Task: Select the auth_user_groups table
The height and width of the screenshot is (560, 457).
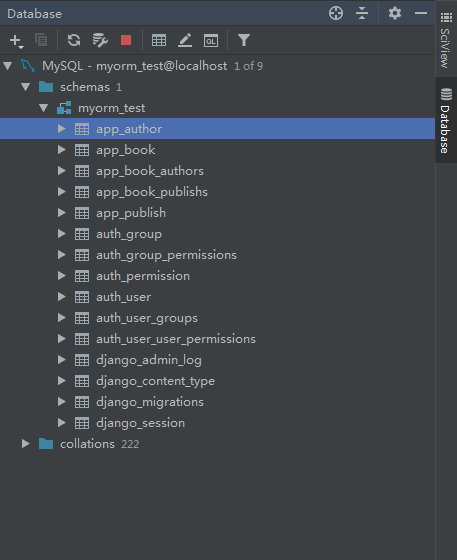Action: point(147,318)
